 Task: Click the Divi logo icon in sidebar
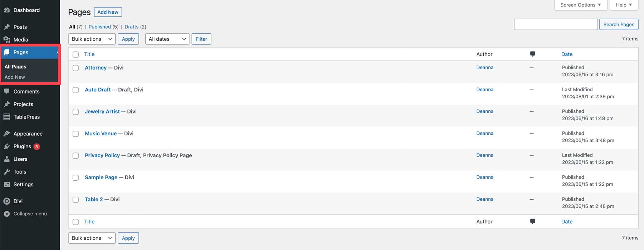(6, 201)
